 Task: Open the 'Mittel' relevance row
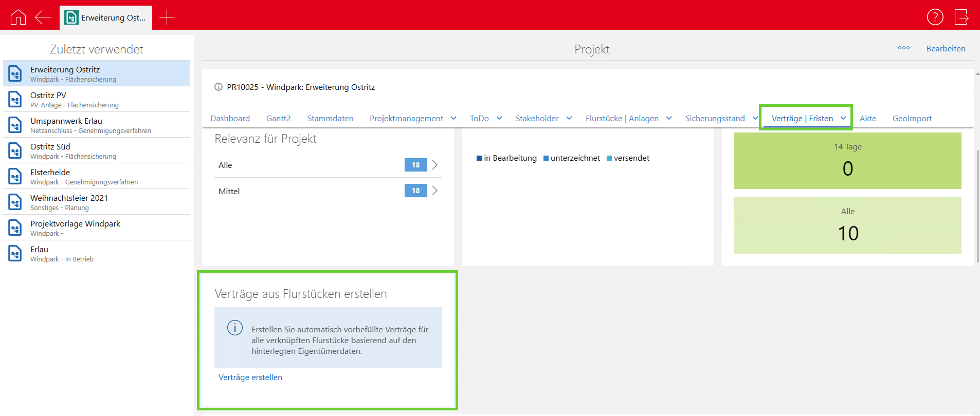coord(328,191)
